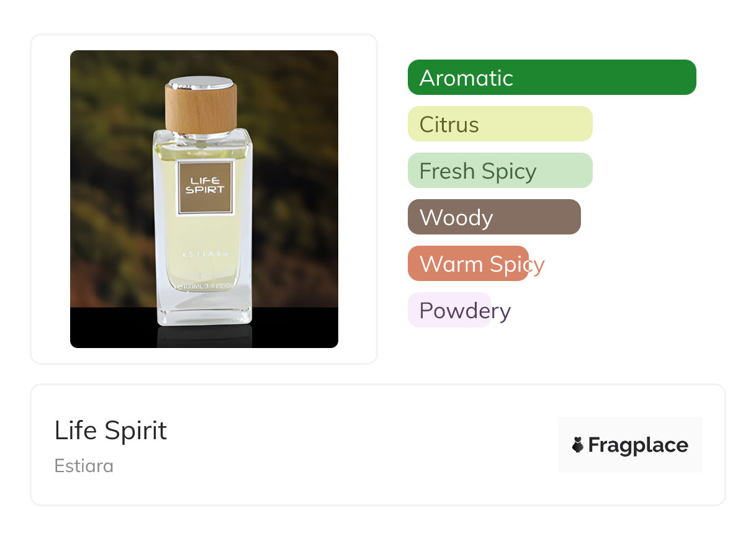The image size is (756, 536).
Task: Click the silver top of the cap
Action: click(200, 82)
